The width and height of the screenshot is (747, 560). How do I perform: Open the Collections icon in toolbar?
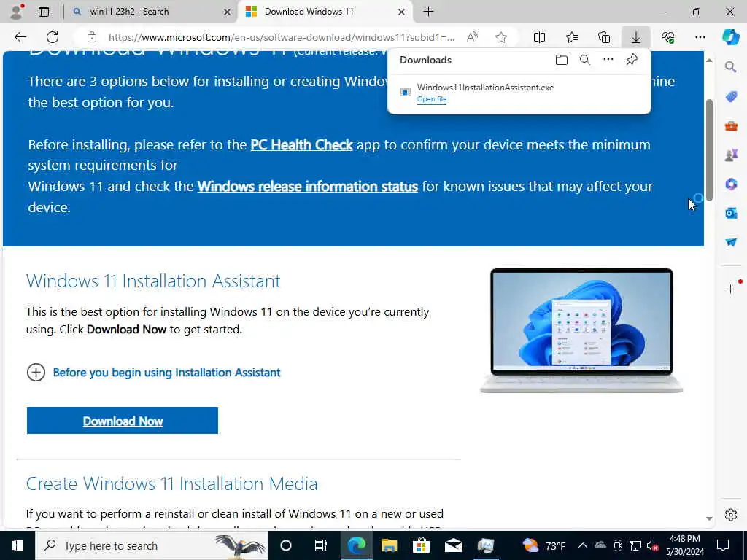pos(604,37)
